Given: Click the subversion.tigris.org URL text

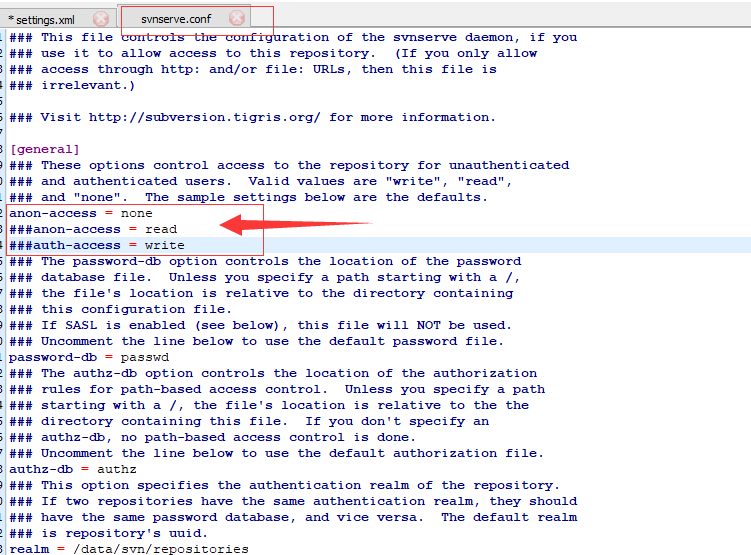Looking at the screenshot, I should click(205, 117).
